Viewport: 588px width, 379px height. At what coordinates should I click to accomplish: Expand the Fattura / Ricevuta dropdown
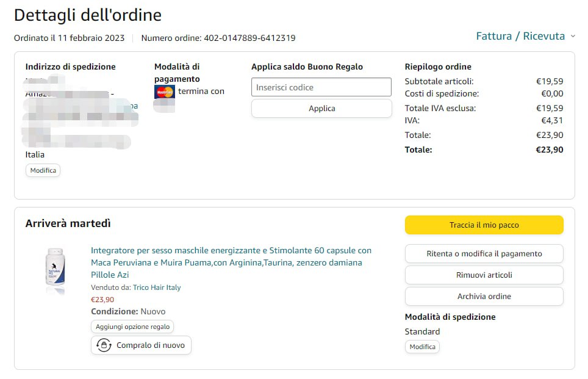tap(520, 36)
